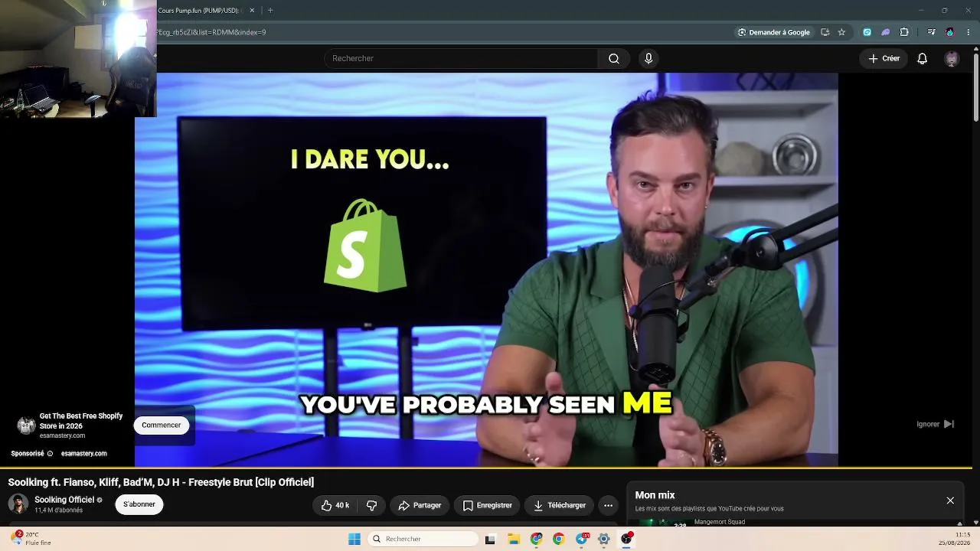Click the Créer button
Screen dimensions: 980x551
point(884,58)
